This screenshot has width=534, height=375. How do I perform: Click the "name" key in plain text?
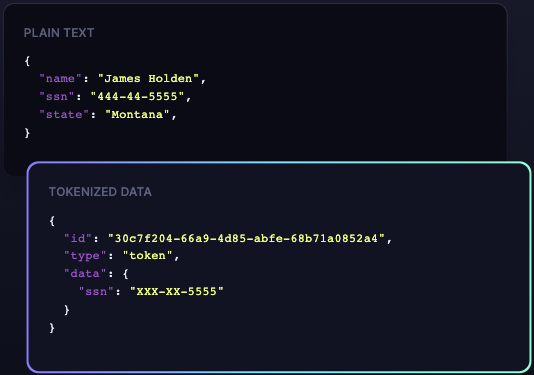pyautogui.click(x=60, y=79)
